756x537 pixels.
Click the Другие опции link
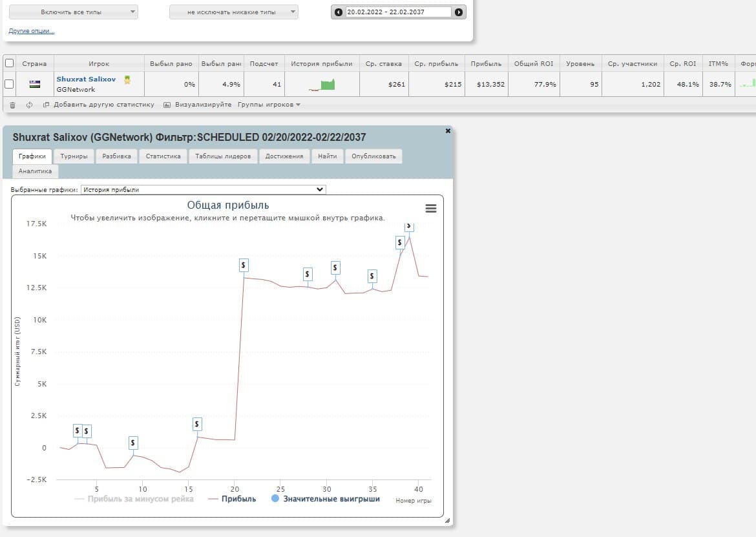click(32, 31)
